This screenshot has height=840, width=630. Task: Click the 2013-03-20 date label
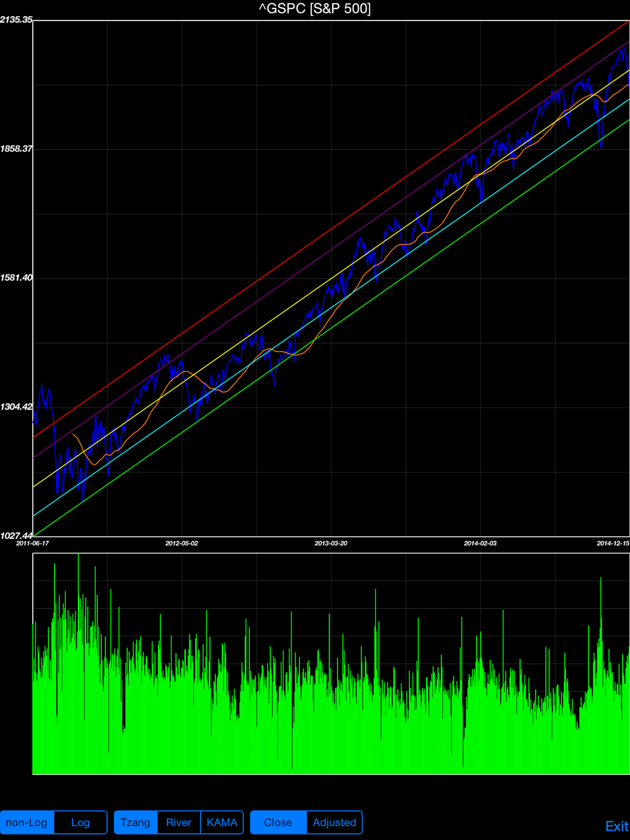(x=331, y=543)
